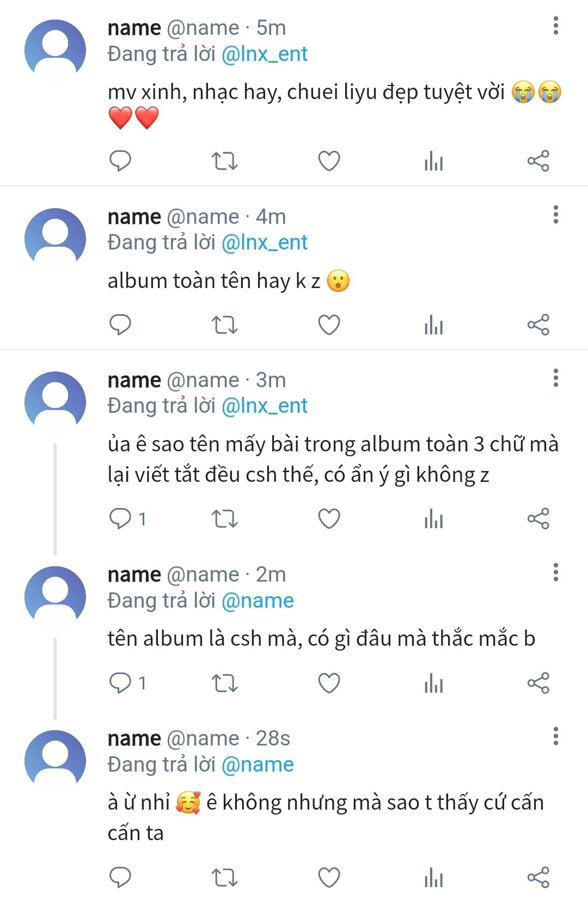588x899 pixels.
Task: Retweet the 'tên album là csh' tweet
Action: [224, 683]
